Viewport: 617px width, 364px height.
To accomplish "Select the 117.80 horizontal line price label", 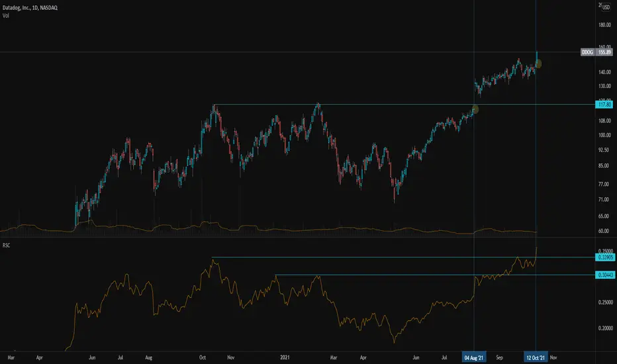I will 604,105.
